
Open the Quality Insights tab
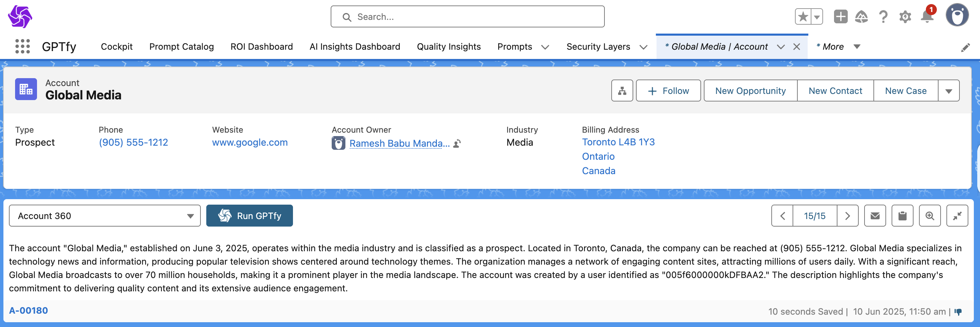pyautogui.click(x=449, y=46)
